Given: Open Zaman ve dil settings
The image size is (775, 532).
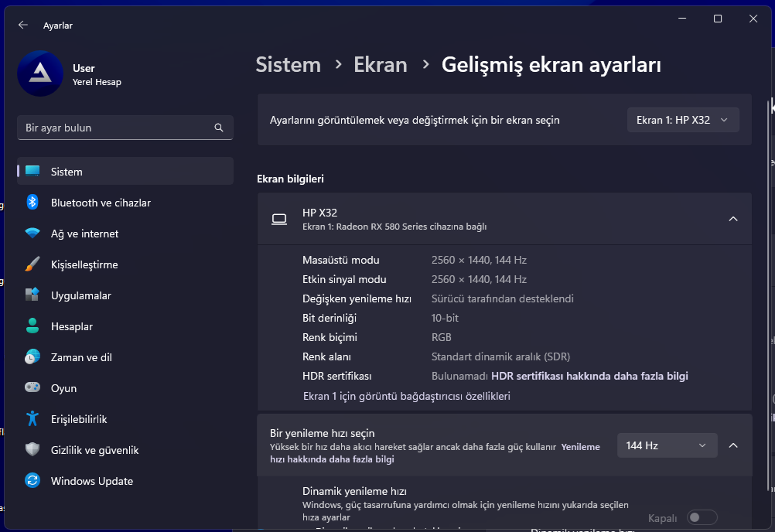Looking at the screenshot, I should [x=125, y=357].
